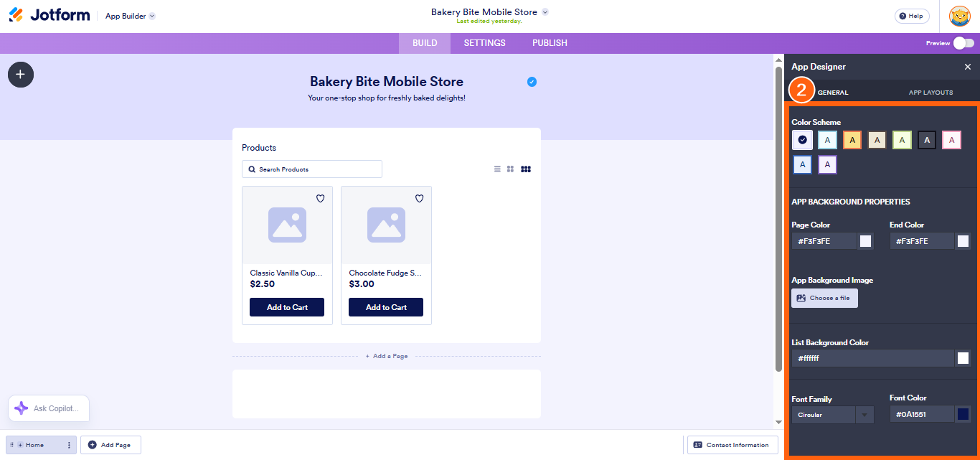Click Add to Cart for Vanilla Cupcake
This screenshot has width=980, height=460.
(x=287, y=307)
